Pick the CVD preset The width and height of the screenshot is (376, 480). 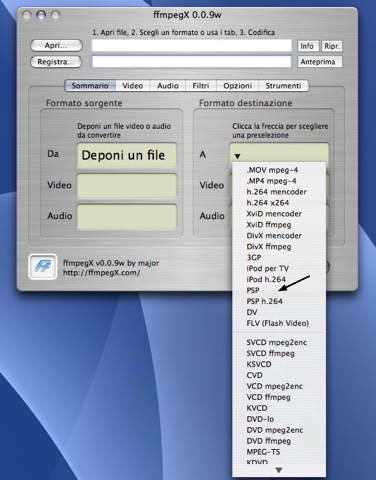click(279, 375)
